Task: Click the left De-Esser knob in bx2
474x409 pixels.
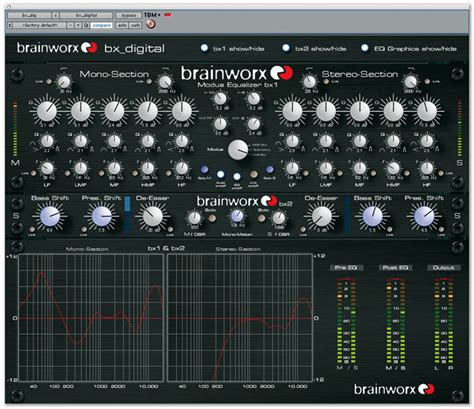Action: click(x=153, y=216)
